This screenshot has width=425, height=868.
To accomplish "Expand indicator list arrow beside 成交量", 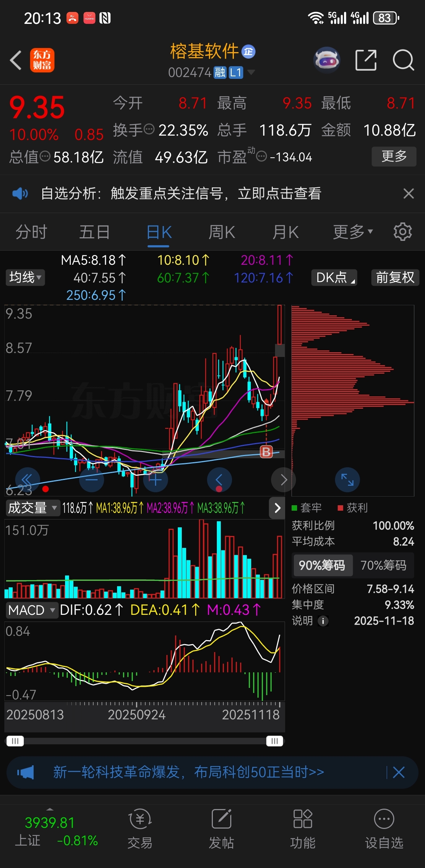I will click(277, 508).
